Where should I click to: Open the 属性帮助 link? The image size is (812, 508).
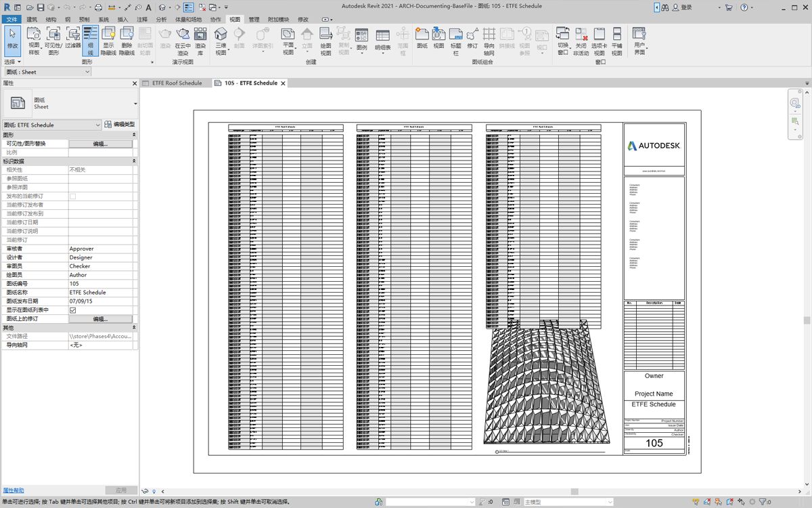coord(14,490)
